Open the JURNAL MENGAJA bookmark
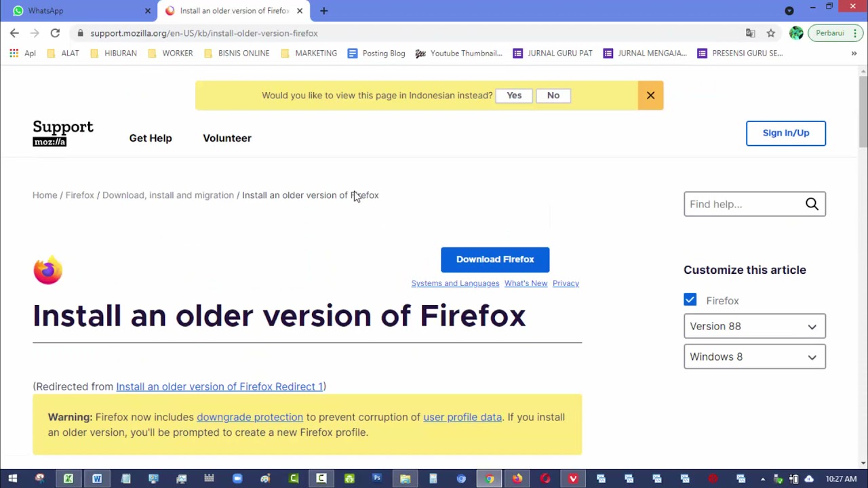 point(645,53)
